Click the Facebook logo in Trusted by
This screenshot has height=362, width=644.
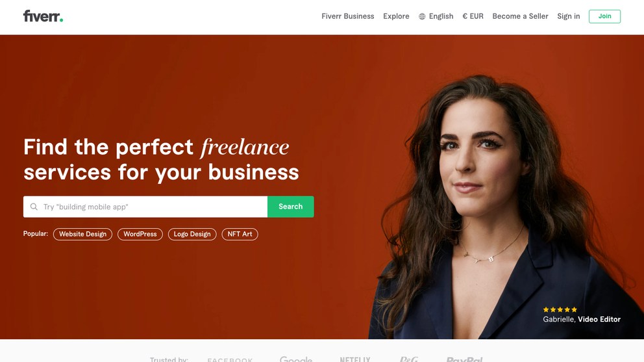pyautogui.click(x=230, y=359)
